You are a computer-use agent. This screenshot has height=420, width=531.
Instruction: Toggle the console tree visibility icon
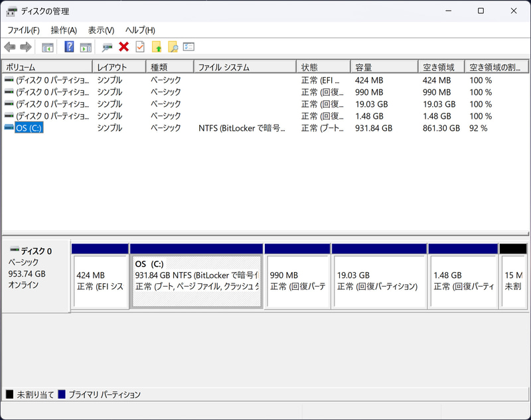click(46, 46)
